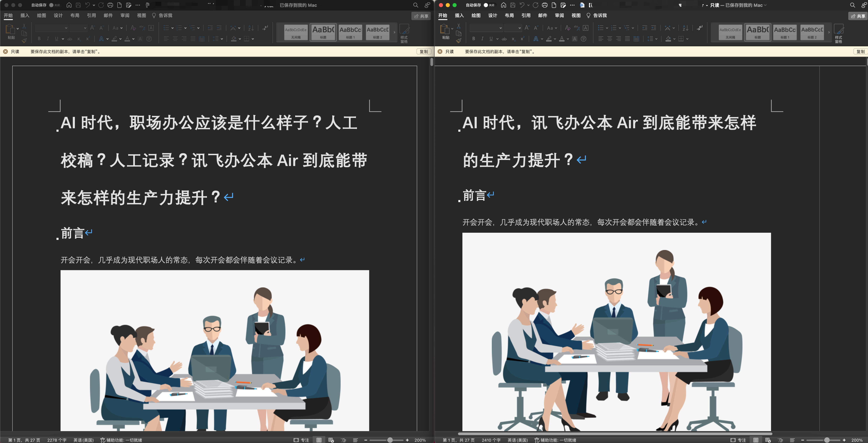Click Justify align icon in right window ribbon
This screenshot has width=868, height=443.
pyautogui.click(x=627, y=39)
